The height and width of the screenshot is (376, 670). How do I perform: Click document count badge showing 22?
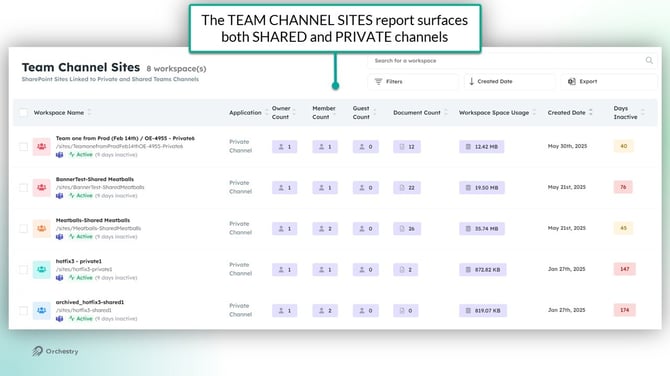(x=407, y=188)
